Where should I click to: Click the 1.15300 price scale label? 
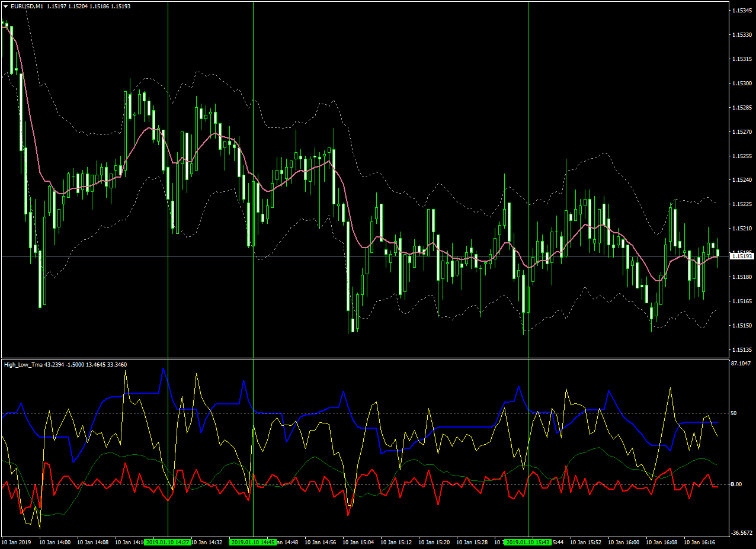[742, 84]
